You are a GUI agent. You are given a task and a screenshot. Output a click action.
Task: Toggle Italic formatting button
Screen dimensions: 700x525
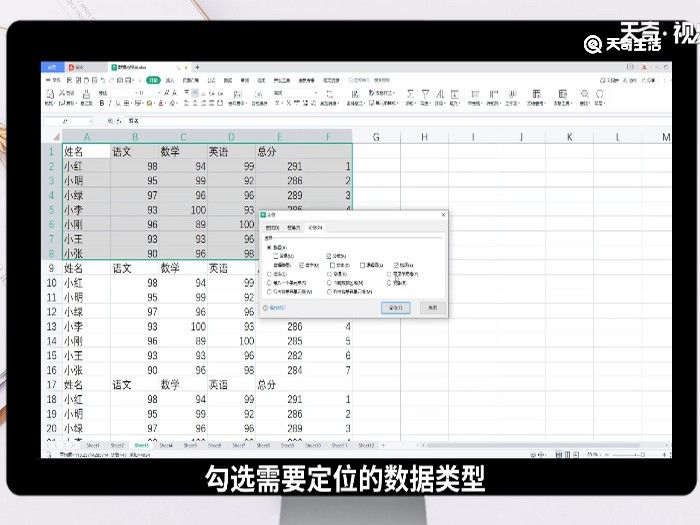[x=110, y=103]
